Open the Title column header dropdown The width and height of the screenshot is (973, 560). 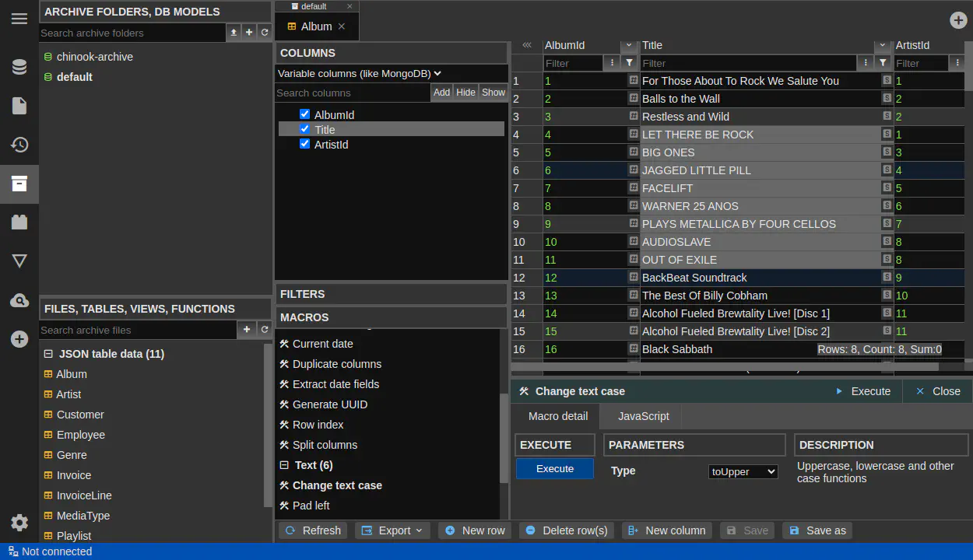(x=883, y=46)
